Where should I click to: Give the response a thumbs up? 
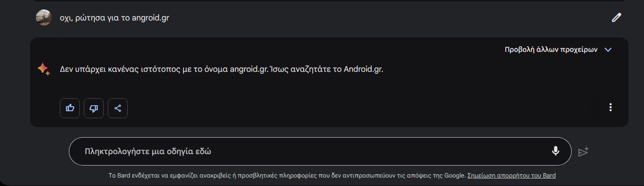tap(70, 108)
